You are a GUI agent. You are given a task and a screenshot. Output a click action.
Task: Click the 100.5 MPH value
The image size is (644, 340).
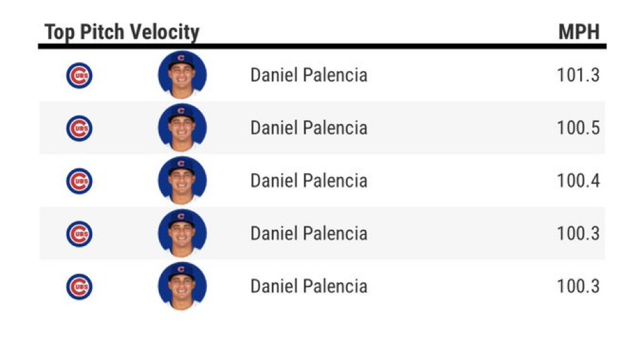coord(578,128)
